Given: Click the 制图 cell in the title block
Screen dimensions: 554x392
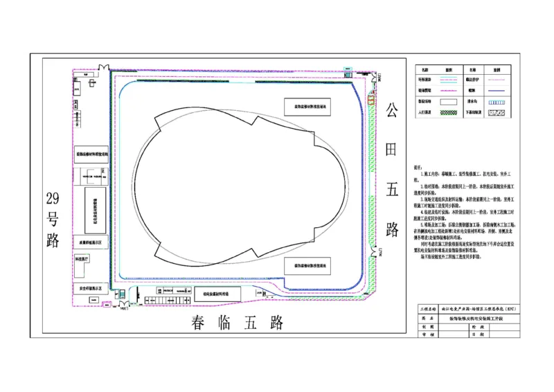Looking at the screenshot, I should 428,327.
